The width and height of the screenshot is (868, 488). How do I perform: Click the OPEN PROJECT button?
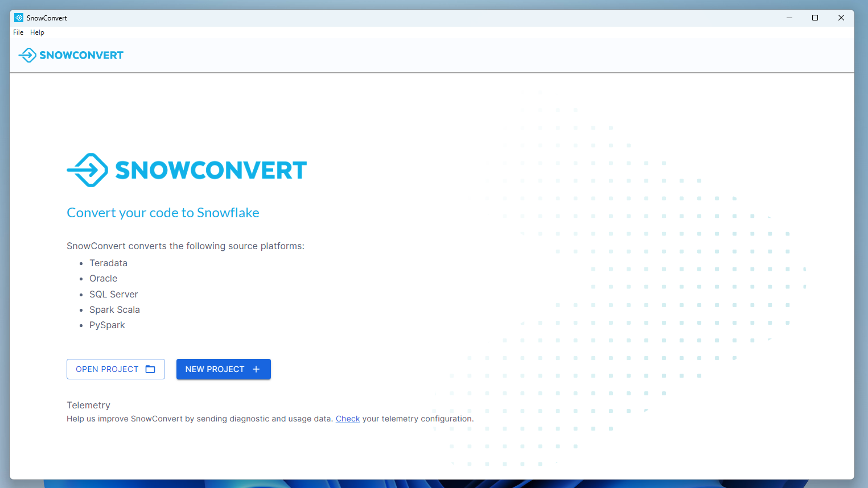[116, 369]
